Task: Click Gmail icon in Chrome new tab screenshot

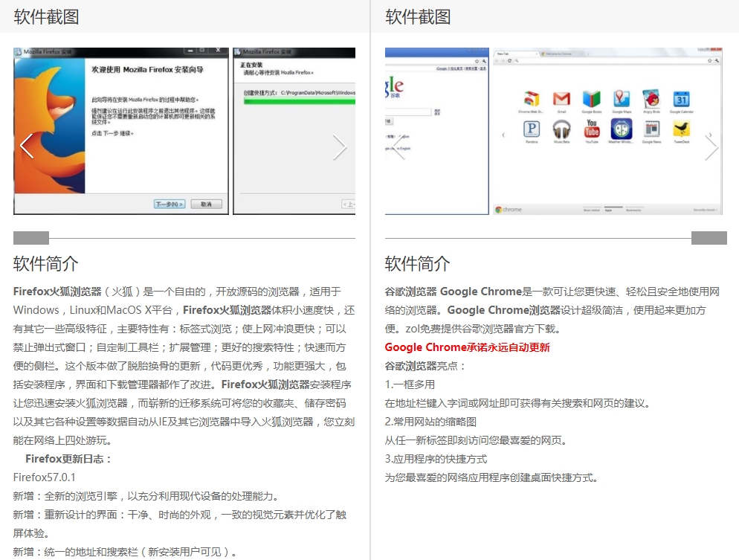Action: pyautogui.click(x=561, y=99)
